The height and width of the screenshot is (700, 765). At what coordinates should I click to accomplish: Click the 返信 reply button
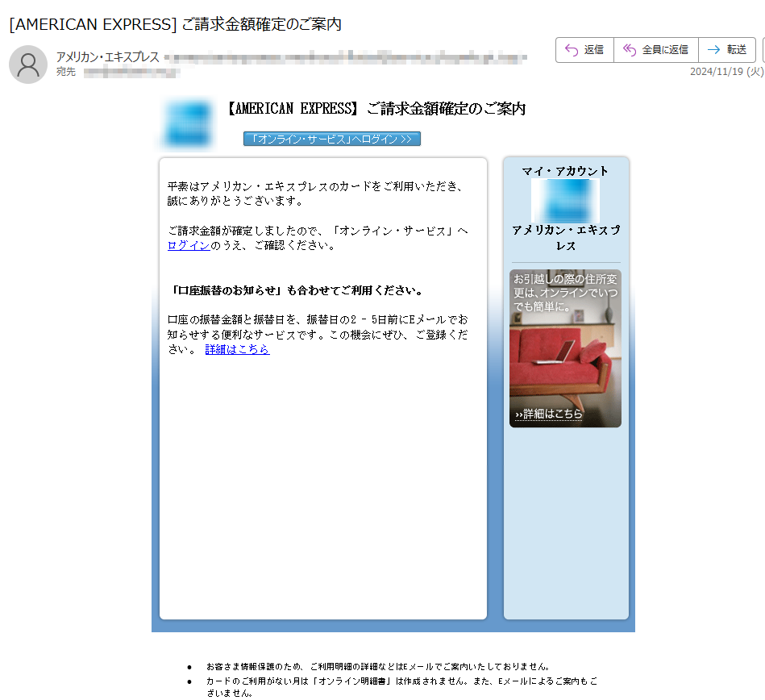[584, 50]
